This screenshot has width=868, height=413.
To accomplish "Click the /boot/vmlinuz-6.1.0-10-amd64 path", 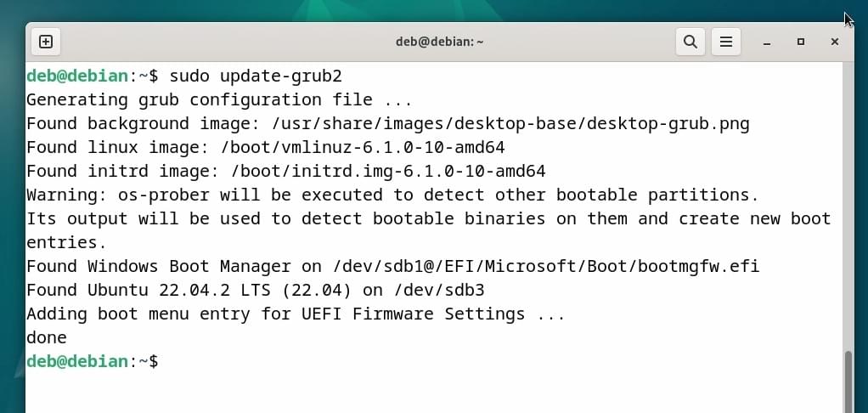I will click(363, 147).
